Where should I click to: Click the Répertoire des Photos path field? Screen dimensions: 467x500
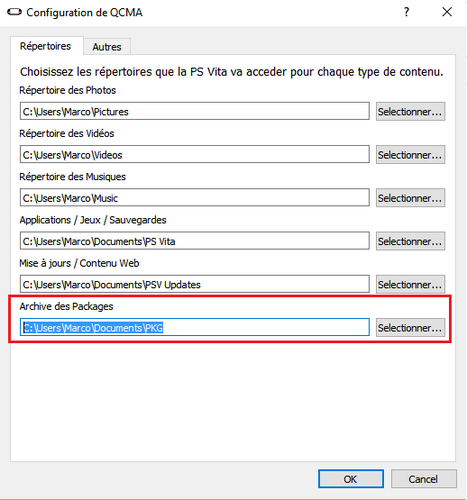tap(195, 111)
